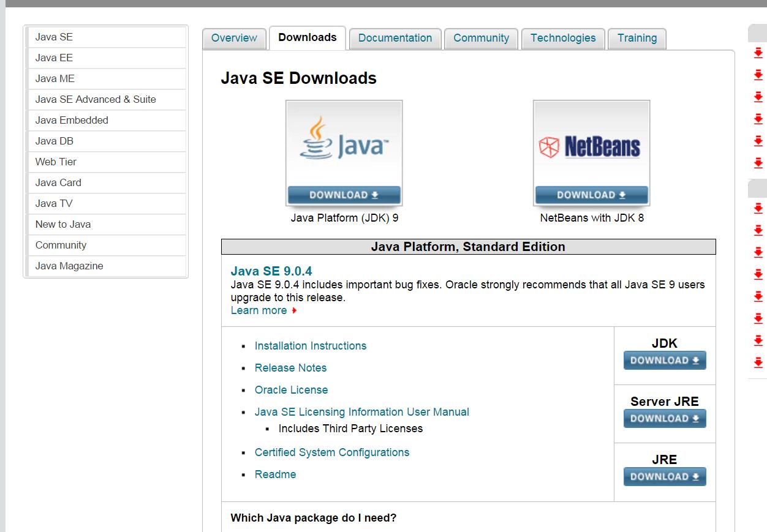
Task: Click the Java SE 9.0.4 heading link
Action: coord(271,271)
